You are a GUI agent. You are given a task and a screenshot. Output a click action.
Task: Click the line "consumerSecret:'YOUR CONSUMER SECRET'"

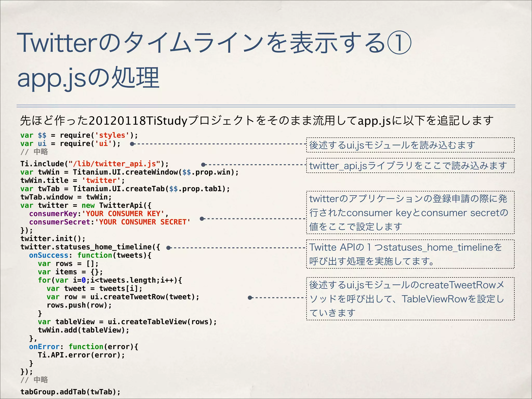point(110,222)
